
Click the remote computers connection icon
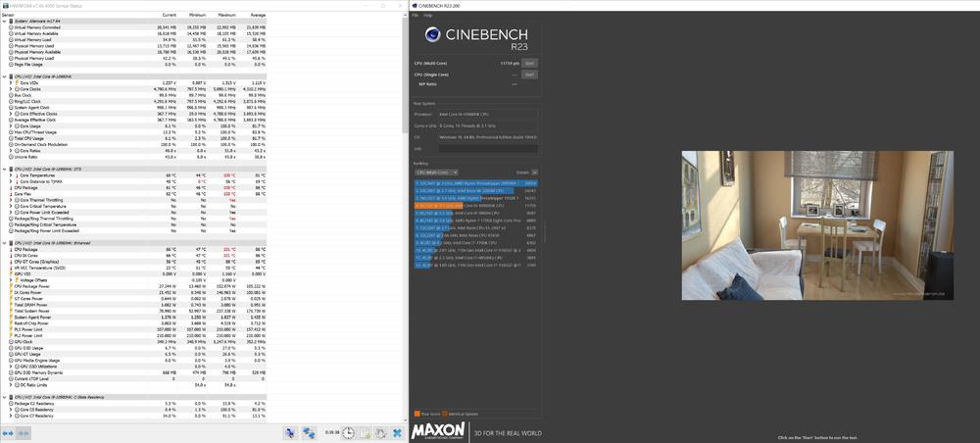click(x=309, y=432)
